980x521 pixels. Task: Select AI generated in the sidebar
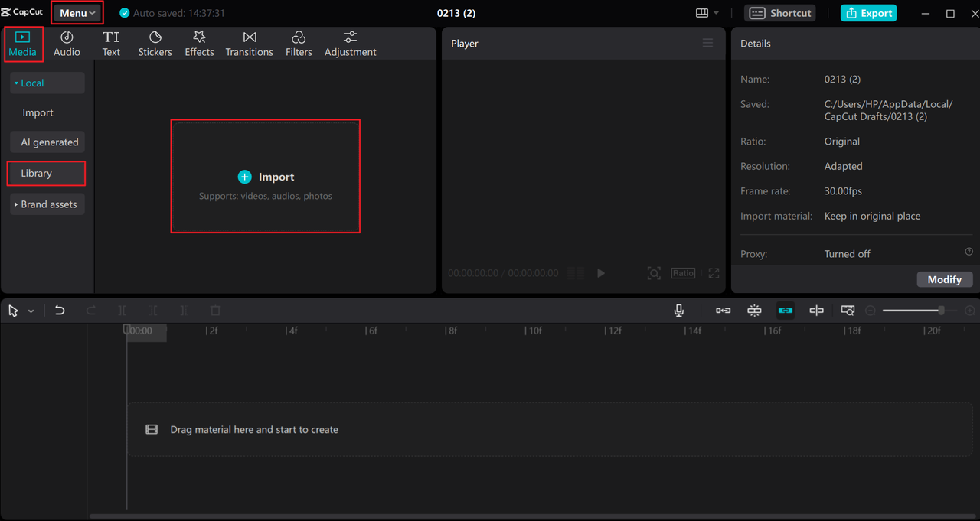click(x=47, y=142)
